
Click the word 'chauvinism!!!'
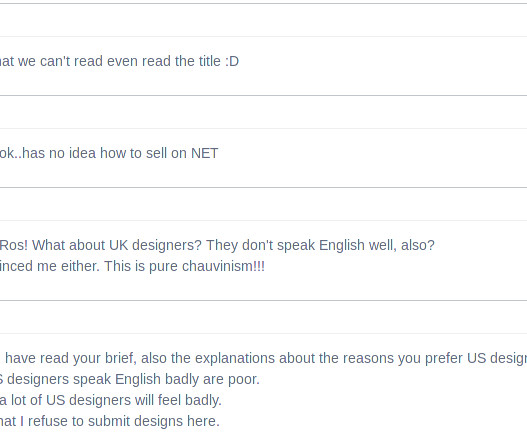pos(224,266)
